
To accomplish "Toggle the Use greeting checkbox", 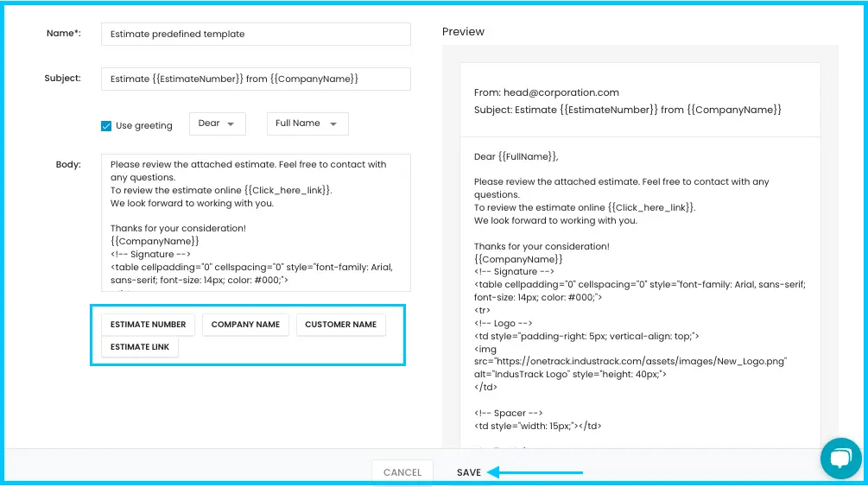I will click(106, 125).
